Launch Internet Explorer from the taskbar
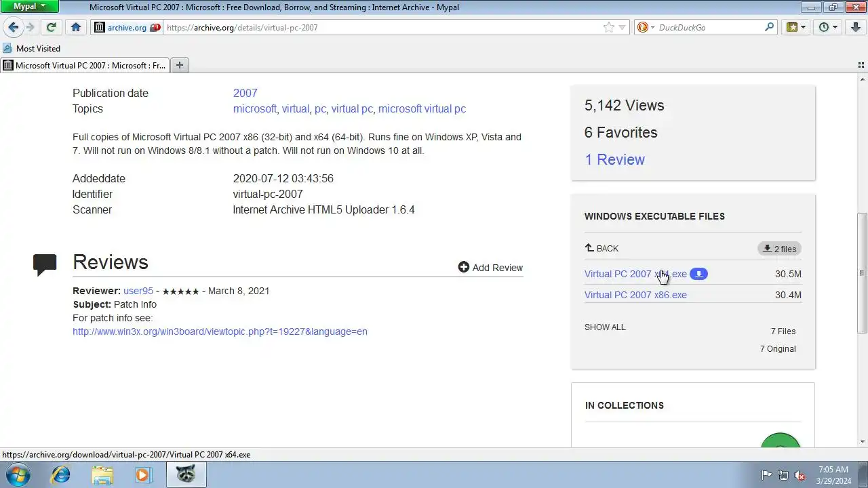Screen dimensions: 868x488 61,474
